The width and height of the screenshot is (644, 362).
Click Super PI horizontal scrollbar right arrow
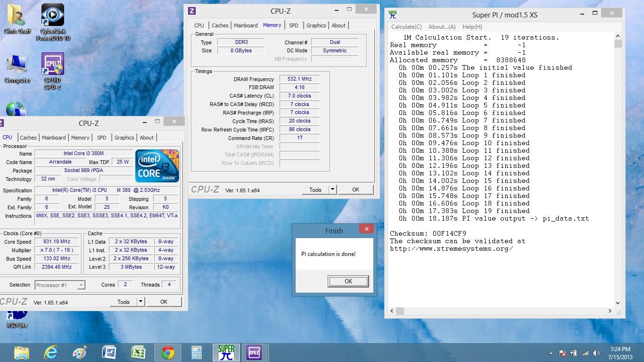(x=610, y=311)
